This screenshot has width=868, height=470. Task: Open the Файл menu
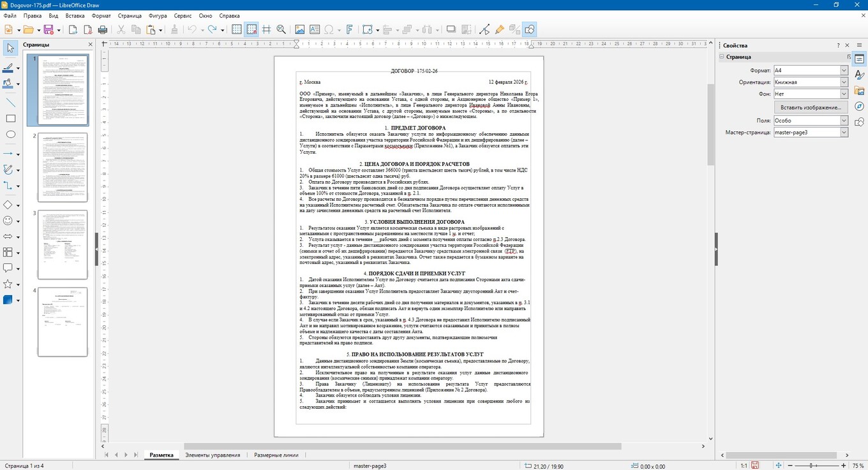(11, 15)
